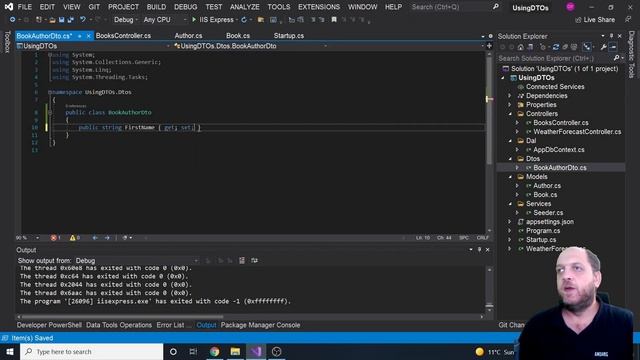Select Seeder.cs in Solution Explorer
640x360 pixels.
548,213
